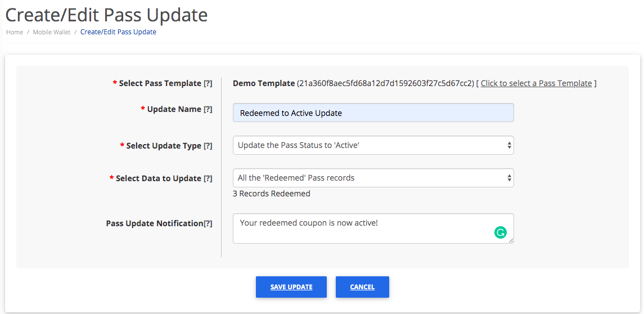Click the '3 Records Redeemed' text
This screenshot has height=314, width=644.
click(x=272, y=194)
